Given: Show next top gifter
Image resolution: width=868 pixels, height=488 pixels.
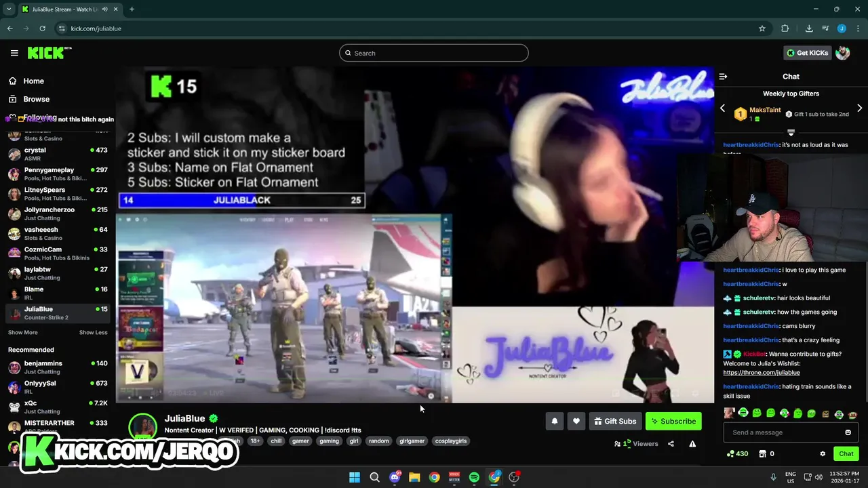Looking at the screenshot, I should pos(860,108).
